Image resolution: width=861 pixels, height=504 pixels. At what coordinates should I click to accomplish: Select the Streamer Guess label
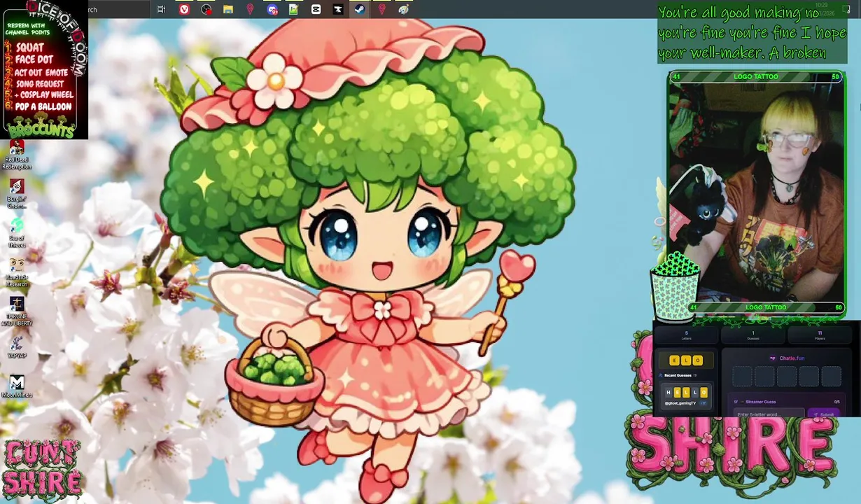coord(761,402)
